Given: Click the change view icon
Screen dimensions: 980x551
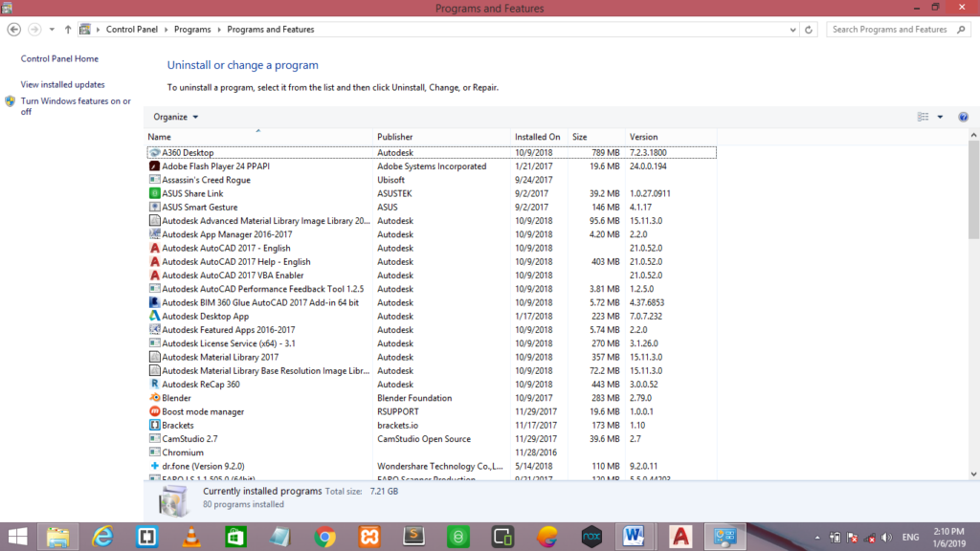Looking at the screenshot, I should [923, 117].
